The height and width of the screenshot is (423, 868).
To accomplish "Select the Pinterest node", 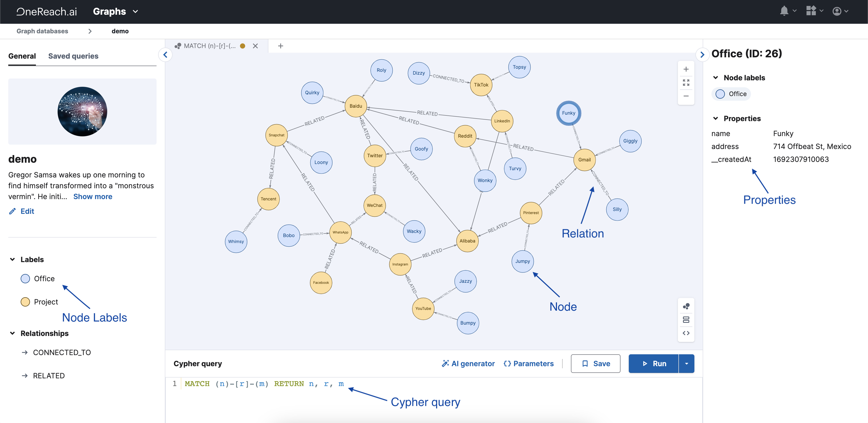I will 531,213.
